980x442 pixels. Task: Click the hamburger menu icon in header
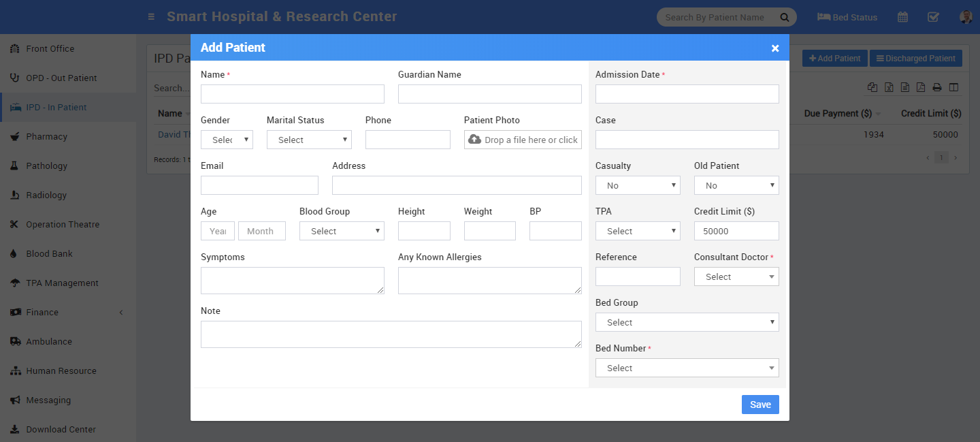click(151, 17)
